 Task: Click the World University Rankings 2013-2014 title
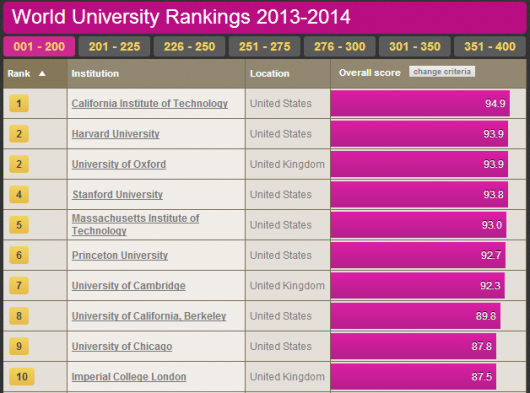pyautogui.click(x=181, y=17)
